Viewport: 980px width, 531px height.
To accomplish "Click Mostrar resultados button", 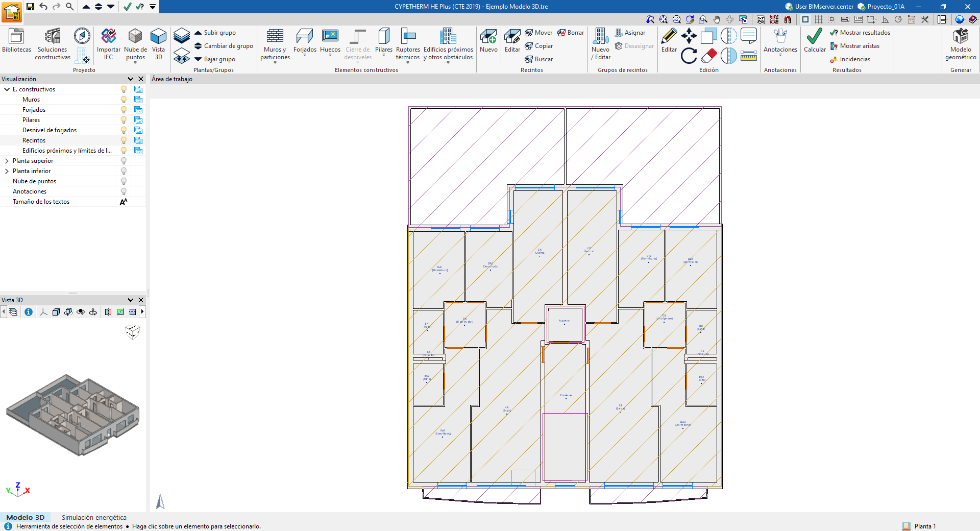I will (x=860, y=33).
